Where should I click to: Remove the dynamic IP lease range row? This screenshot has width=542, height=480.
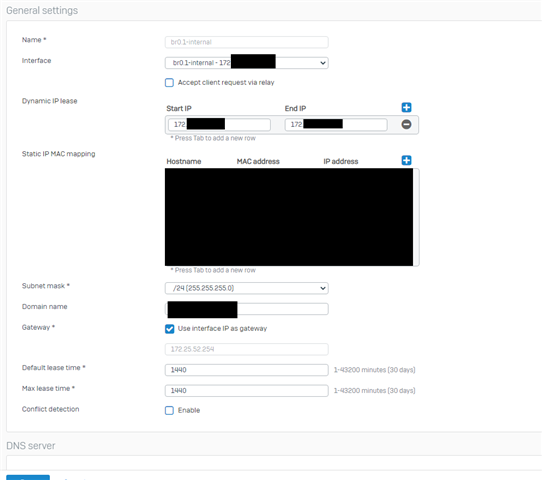tap(406, 124)
